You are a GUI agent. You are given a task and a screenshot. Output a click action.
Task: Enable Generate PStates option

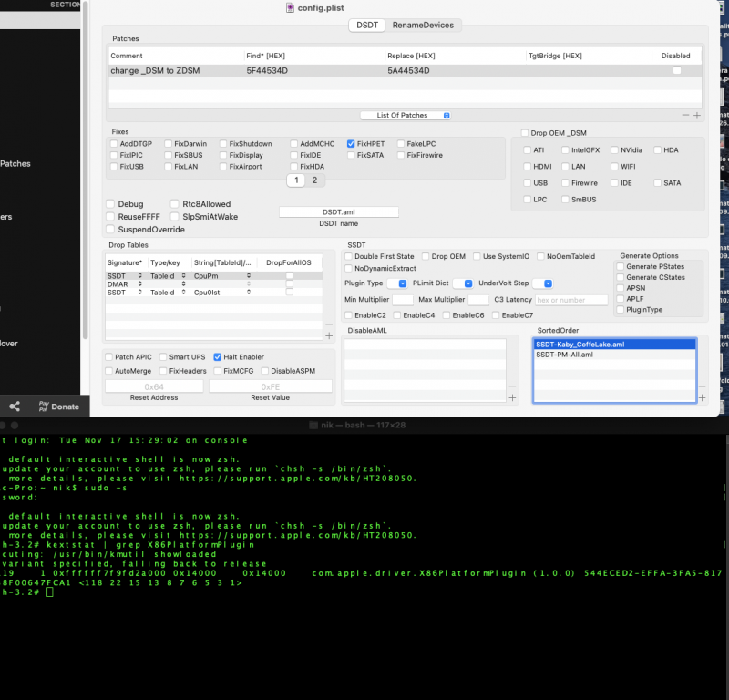pos(621,266)
